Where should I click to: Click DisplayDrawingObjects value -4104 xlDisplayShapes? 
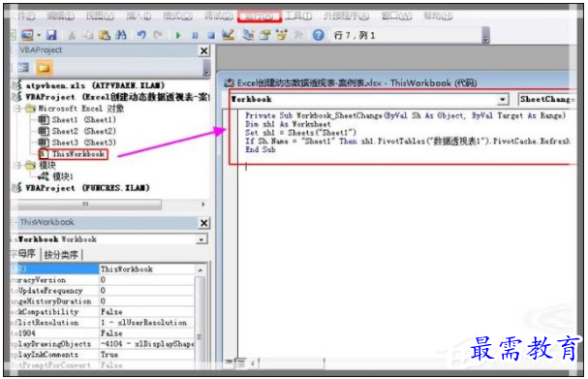pos(146,344)
